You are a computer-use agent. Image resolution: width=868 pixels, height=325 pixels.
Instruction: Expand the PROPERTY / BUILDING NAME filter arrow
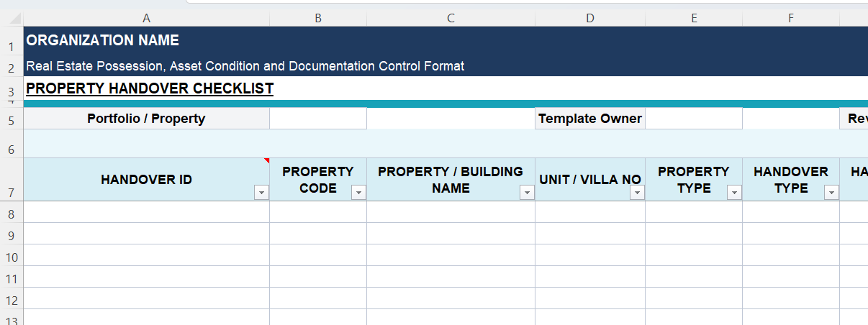click(527, 193)
